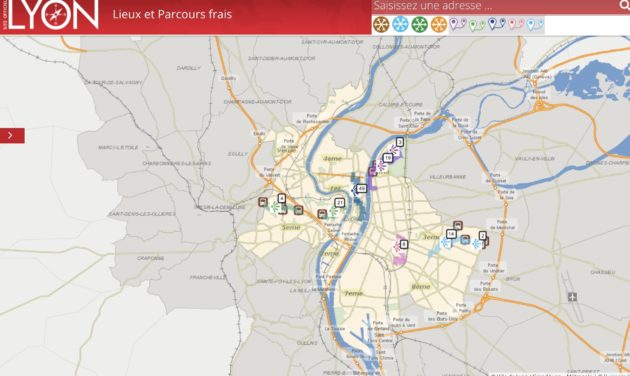Image resolution: width=630 pixels, height=376 pixels.
Task: Toggle the light blue route pins filter
Action: coord(535,25)
